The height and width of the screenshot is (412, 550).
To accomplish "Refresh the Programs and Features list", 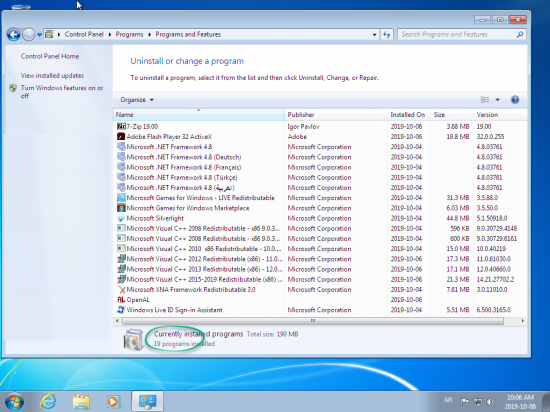I will point(387,34).
